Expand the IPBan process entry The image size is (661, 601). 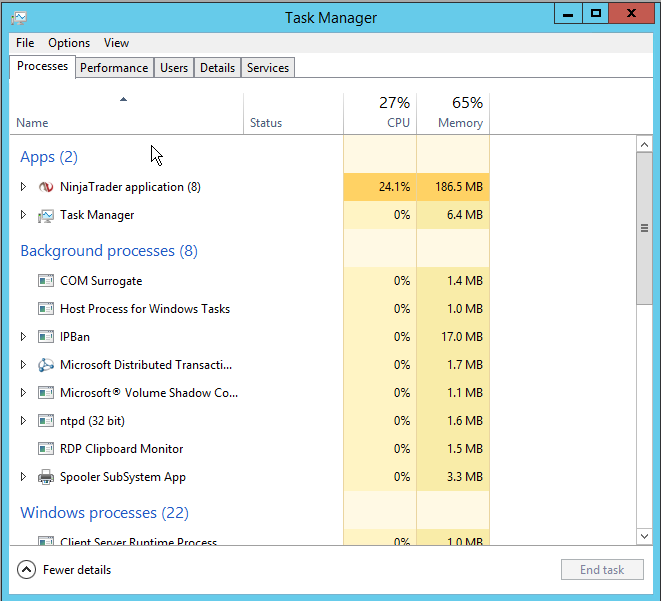click(24, 337)
